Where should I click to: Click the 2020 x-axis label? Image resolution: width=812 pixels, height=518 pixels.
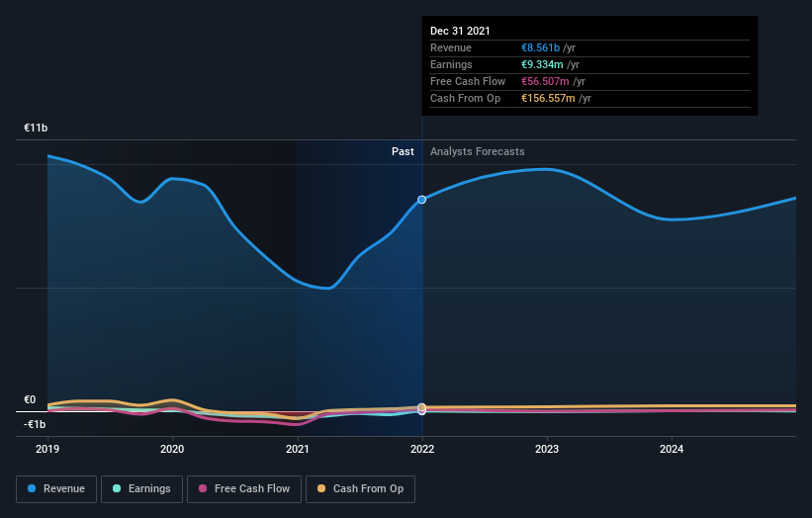click(x=172, y=449)
